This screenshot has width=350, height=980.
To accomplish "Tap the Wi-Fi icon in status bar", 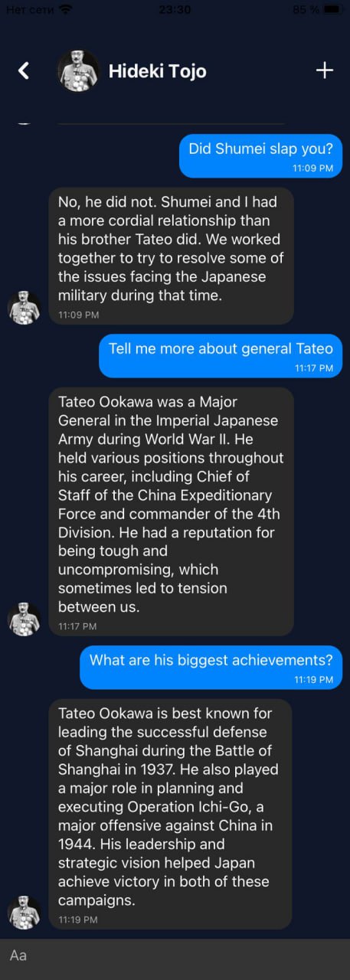I will pyautogui.click(x=65, y=9).
